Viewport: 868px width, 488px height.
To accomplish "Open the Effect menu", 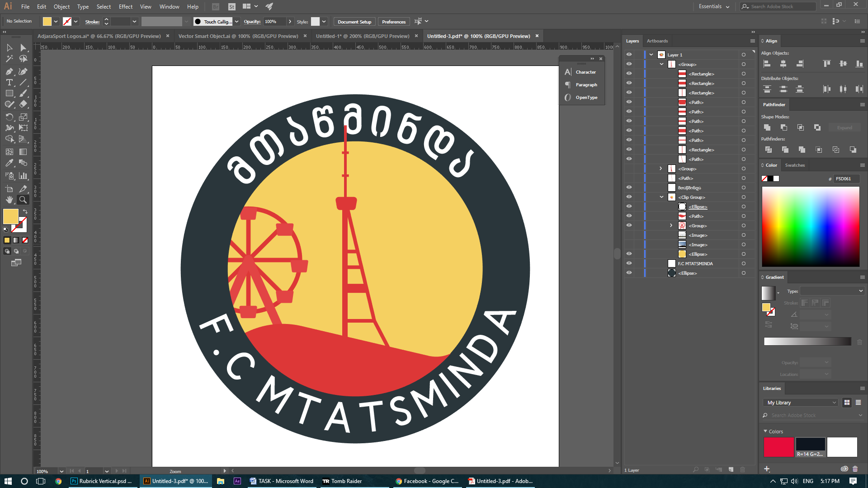I will pyautogui.click(x=125, y=6).
